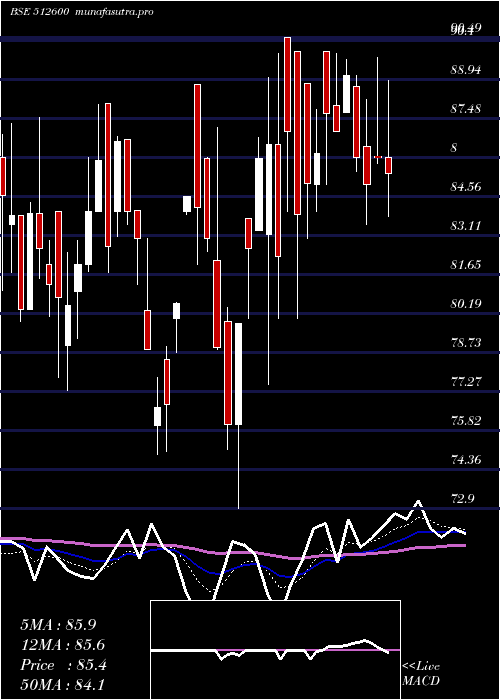Select the 88.94 price axis label

point(466,70)
